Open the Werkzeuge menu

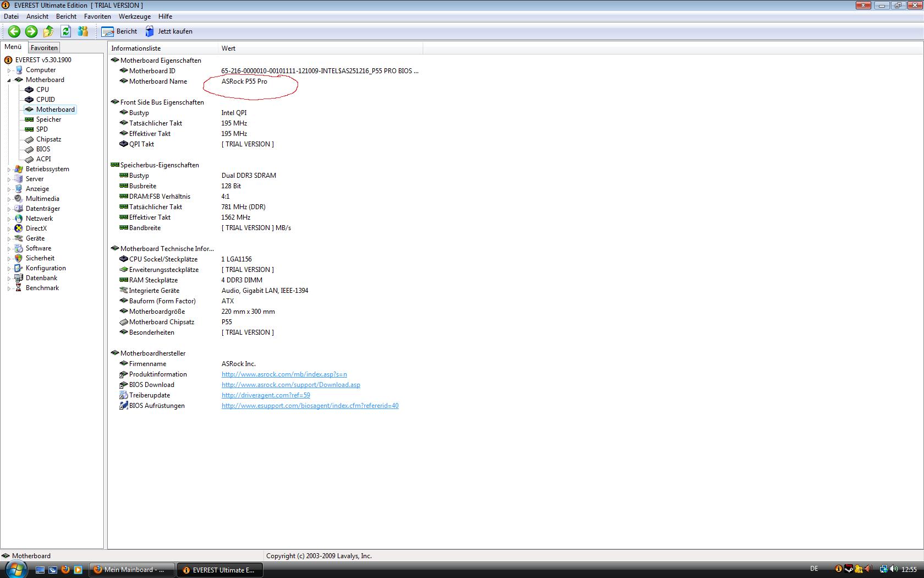pyautogui.click(x=134, y=17)
